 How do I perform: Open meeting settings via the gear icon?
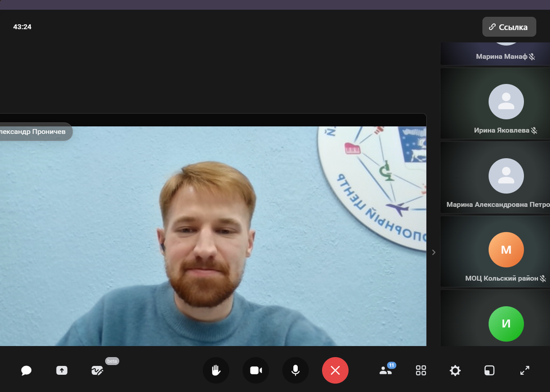click(455, 370)
